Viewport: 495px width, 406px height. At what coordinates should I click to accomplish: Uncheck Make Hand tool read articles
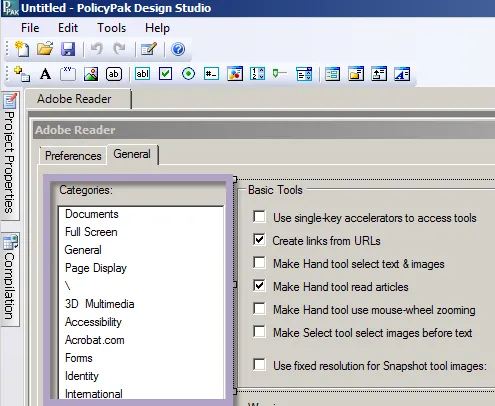[x=259, y=286]
